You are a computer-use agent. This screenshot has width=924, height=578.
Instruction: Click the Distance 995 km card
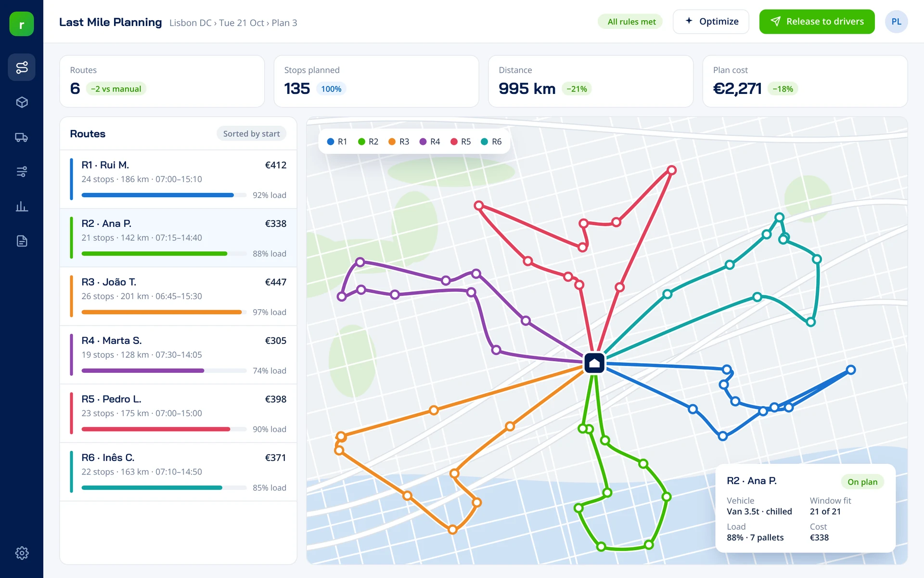590,81
